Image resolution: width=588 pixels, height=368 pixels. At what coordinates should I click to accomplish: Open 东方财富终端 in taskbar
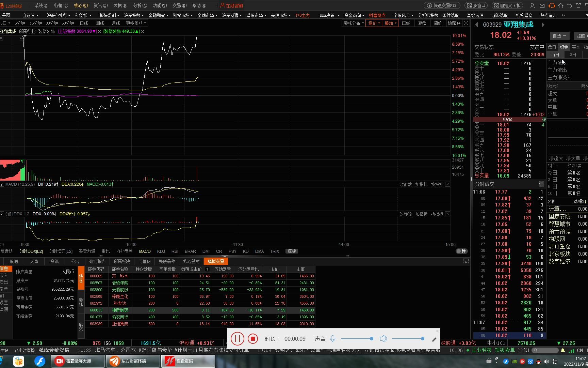(x=133, y=361)
